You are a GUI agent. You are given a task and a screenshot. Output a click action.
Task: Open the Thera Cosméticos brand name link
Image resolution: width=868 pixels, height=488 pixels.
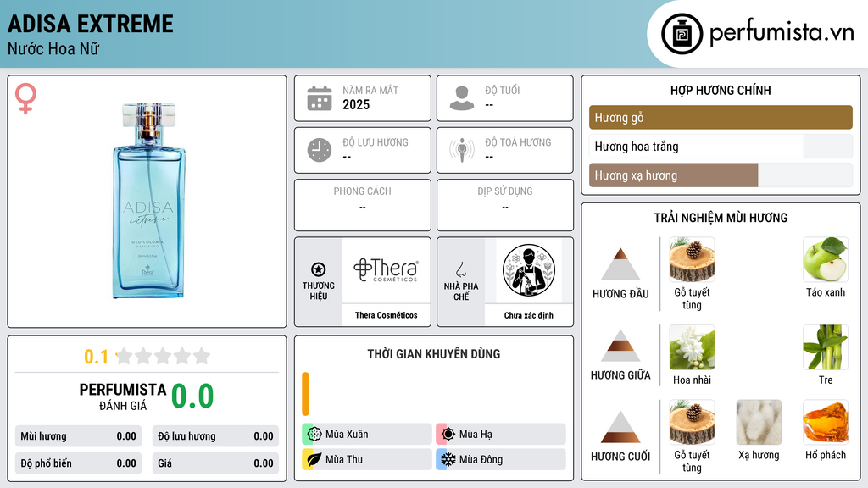pyautogui.click(x=387, y=315)
